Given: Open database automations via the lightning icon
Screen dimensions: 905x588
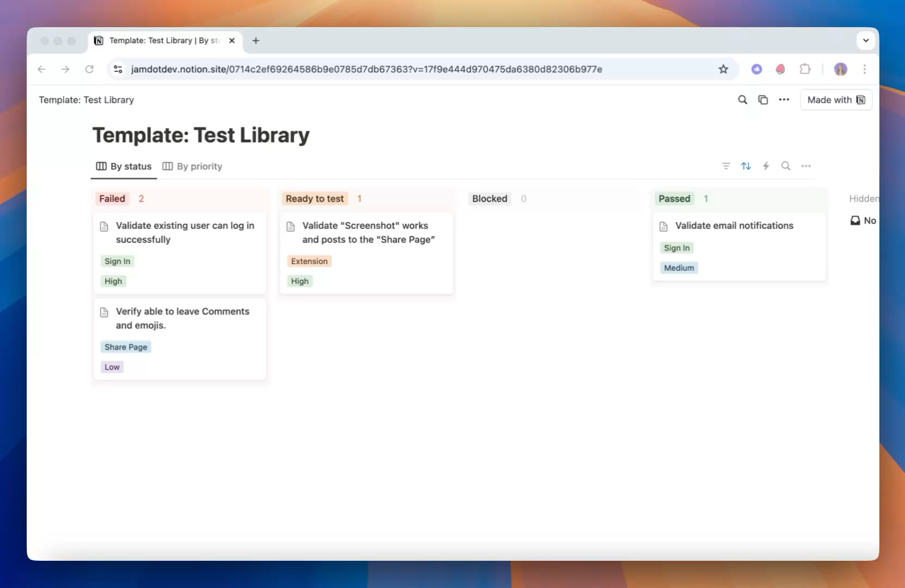Looking at the screenshot, I should coord(766,166).
